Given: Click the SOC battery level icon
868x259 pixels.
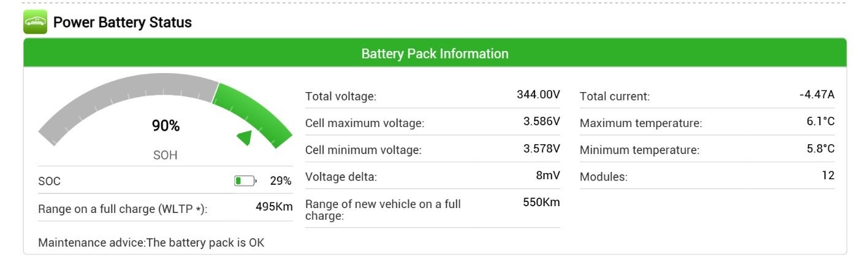Looking at the screenshot, I should 245,181.
